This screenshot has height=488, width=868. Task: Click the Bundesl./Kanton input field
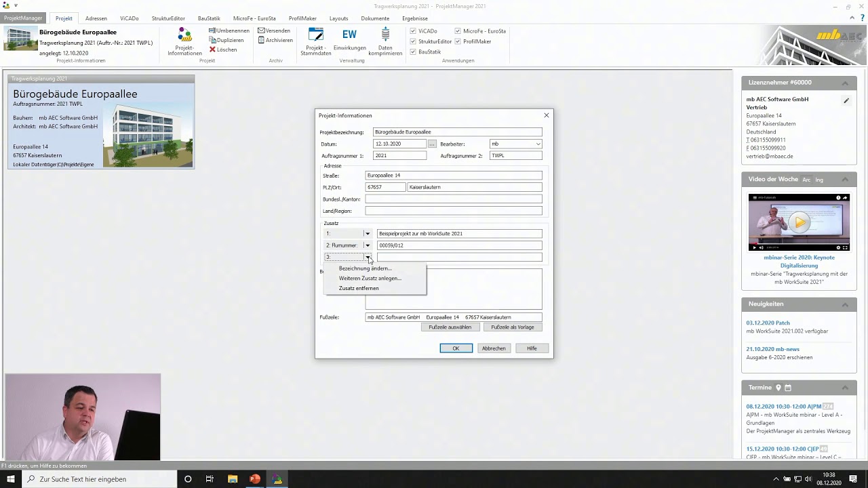[x=454, y=199]
